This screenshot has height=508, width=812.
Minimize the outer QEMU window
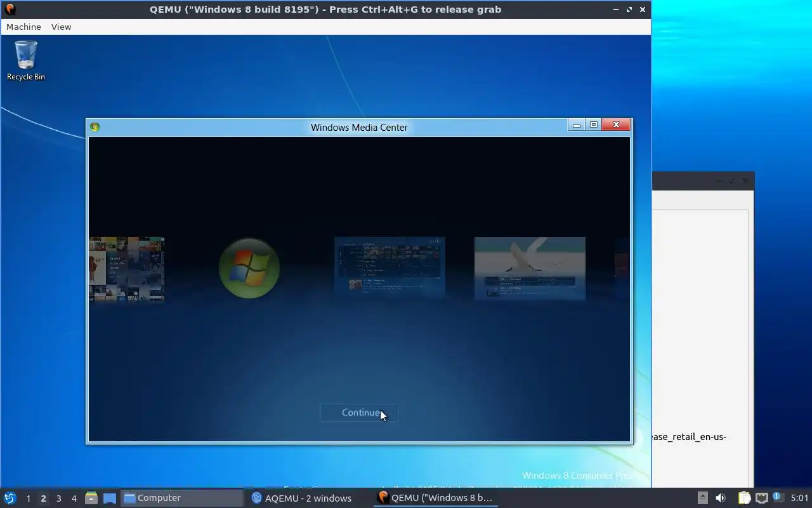pos(616,10)
